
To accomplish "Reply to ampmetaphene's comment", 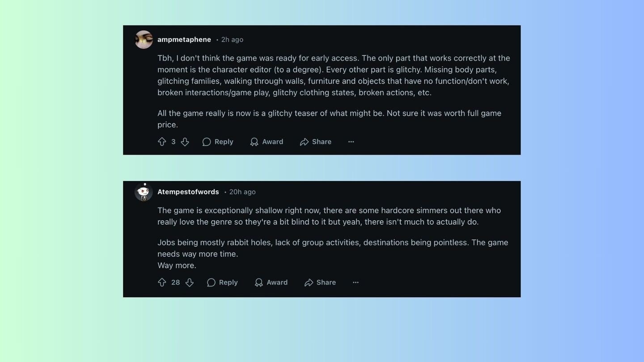I will [x=218, y=142].
